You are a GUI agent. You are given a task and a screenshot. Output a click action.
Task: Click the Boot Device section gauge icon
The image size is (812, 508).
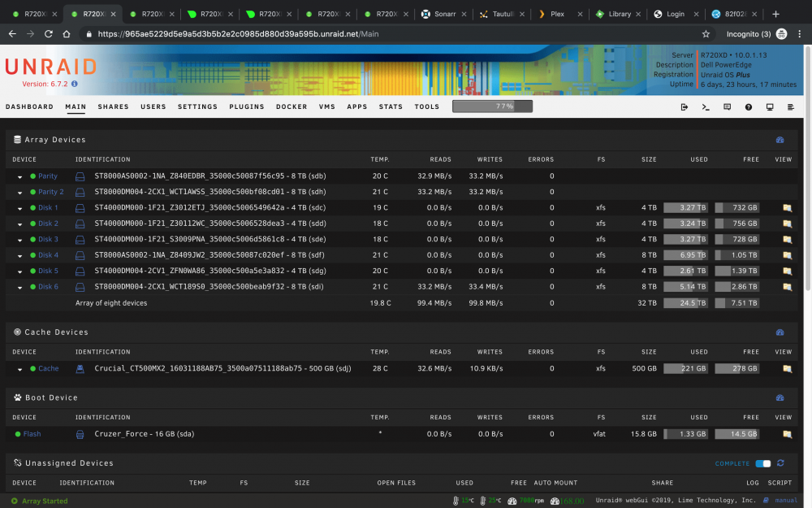[780, 397]
